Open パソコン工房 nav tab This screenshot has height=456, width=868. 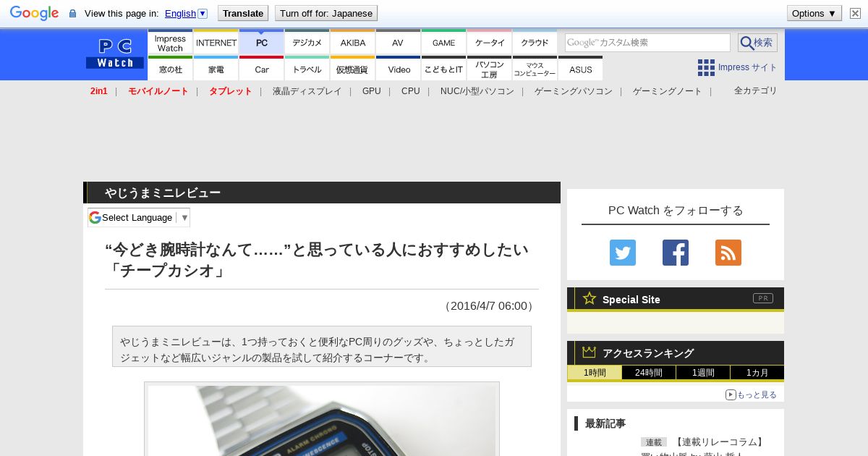click(490, 69)
